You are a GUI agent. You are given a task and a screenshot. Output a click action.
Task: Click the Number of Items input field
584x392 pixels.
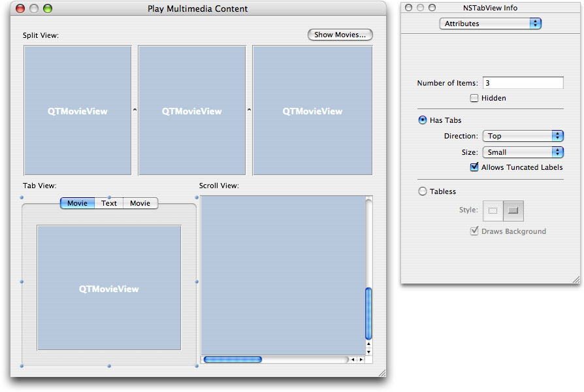point(523,82)
